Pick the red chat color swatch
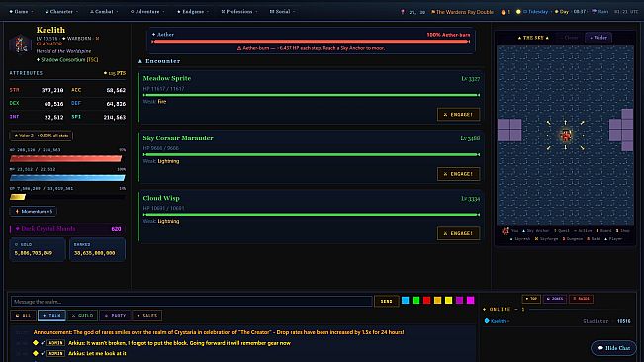644x362 pixels. tap(426, 301)
